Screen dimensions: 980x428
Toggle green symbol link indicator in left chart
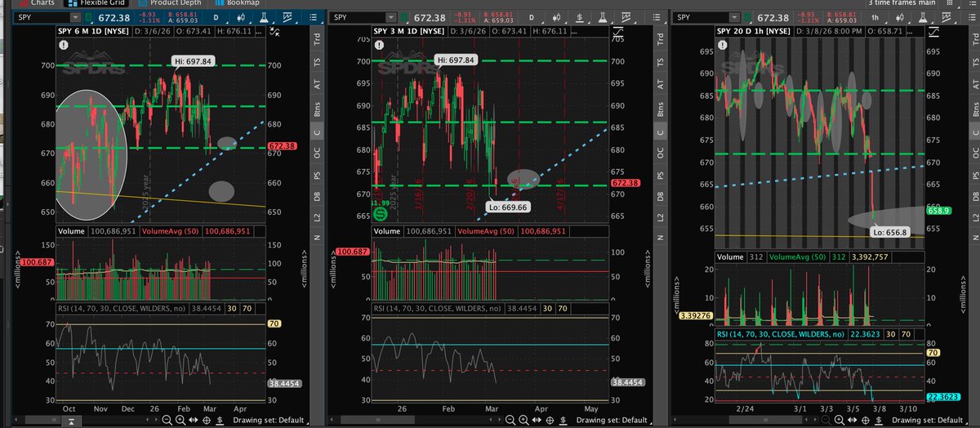[88, 18]
